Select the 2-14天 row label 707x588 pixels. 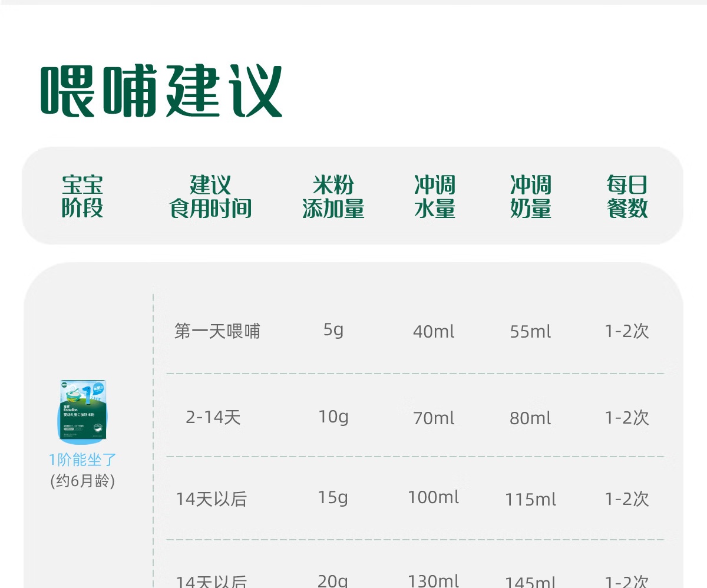click(213, 418)
